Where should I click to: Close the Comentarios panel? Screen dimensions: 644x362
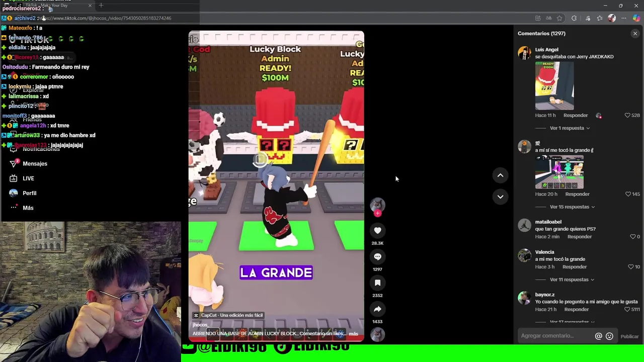coord(635,34)
